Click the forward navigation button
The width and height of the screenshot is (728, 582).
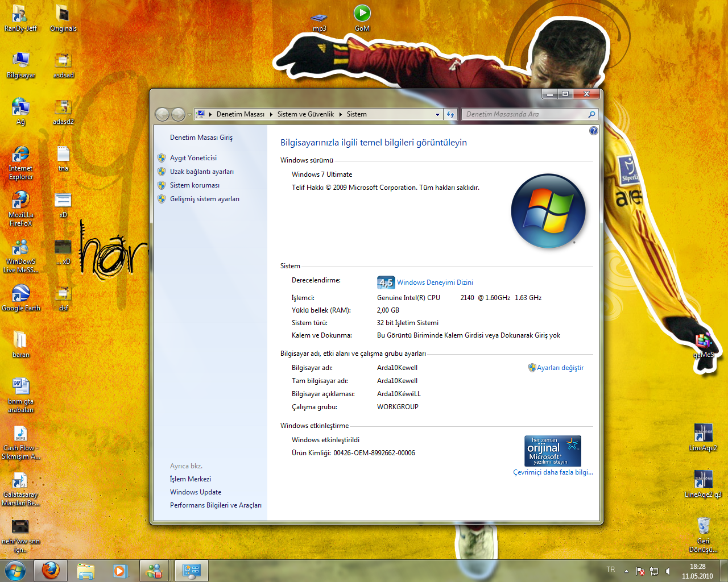tap(178, 115)
